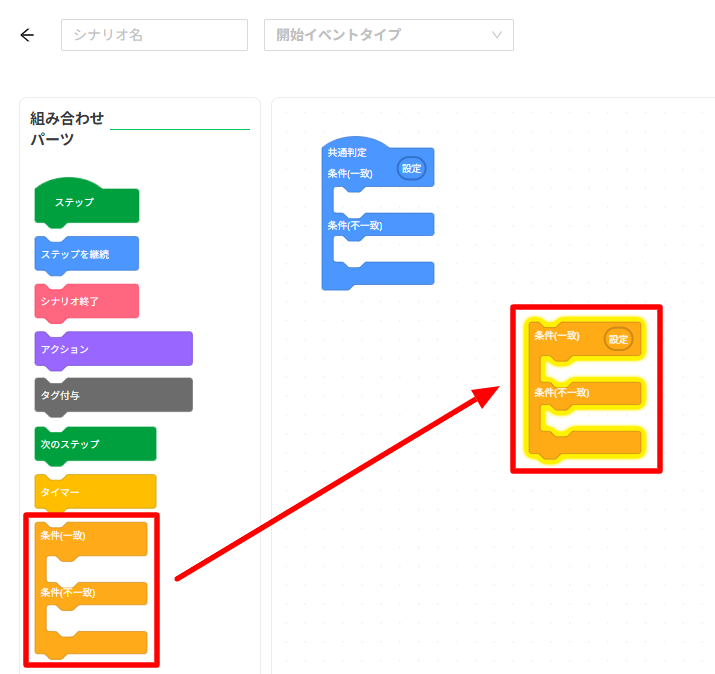Click 条件(一致) on the palette's orange block
This screenshot has width=715, height=674.
tap(64, 536)
